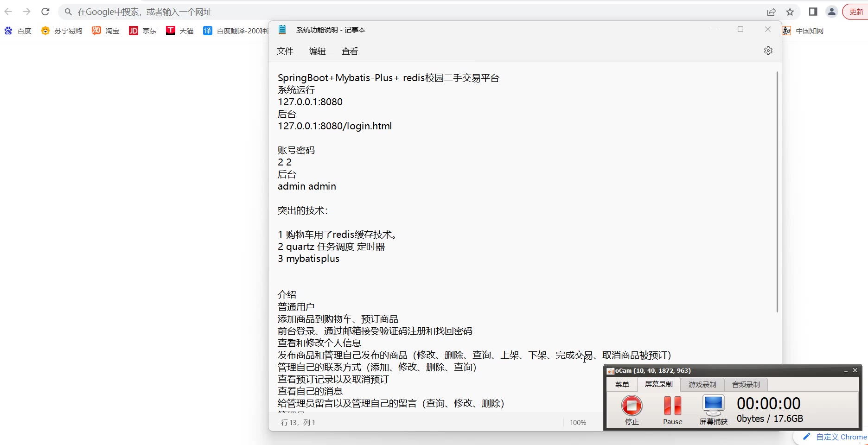
Task: Click the line 查看自己的消息
Action: click(310, 391)
